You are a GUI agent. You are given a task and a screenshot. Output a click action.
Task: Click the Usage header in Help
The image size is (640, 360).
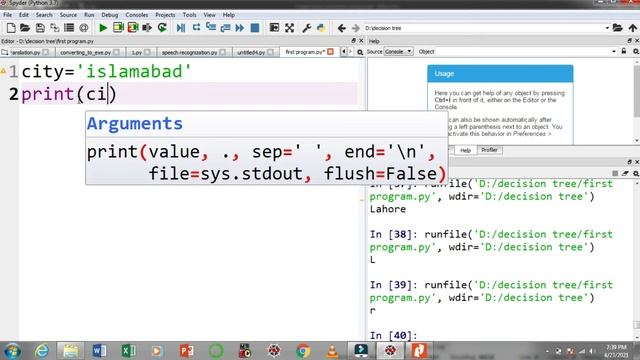coord(500,73)
